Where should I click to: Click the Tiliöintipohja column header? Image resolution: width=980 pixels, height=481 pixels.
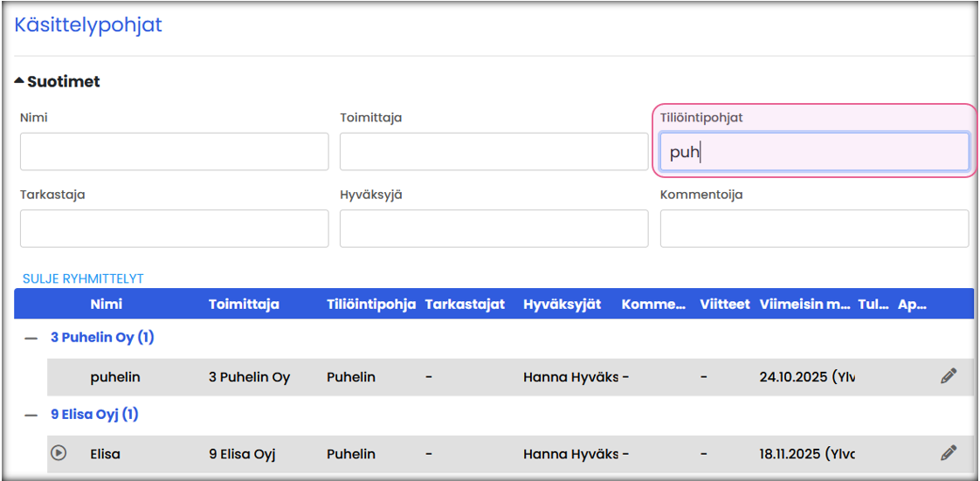[370, 305]
